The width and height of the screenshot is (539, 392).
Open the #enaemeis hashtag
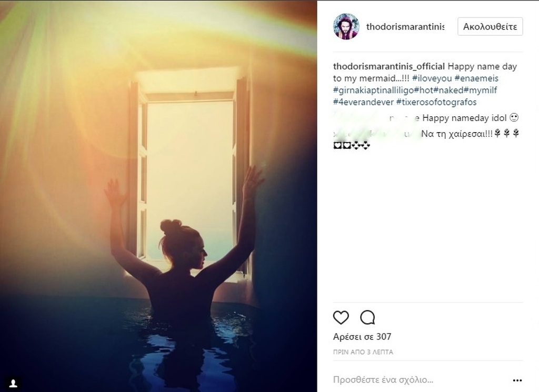click(476, 78)
